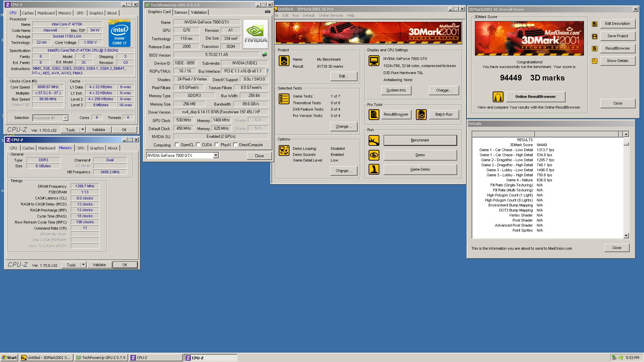Open the Run menu in 3DMark2001
The height and width of the screenshot is (362, 644).
click(x=296, y=15)
